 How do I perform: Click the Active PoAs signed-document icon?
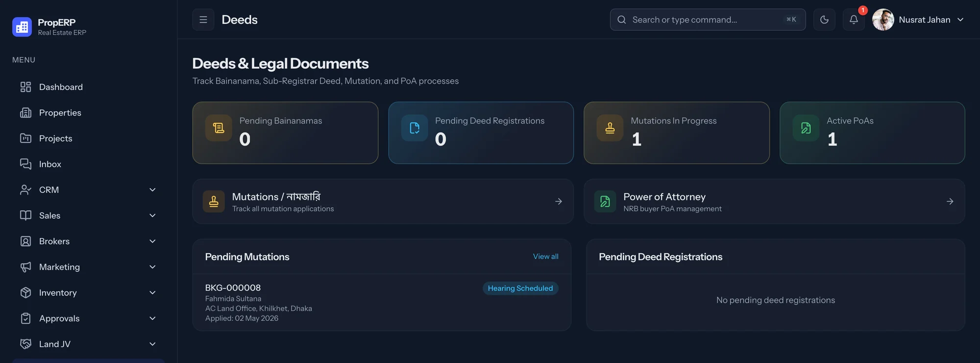point(806,128)
